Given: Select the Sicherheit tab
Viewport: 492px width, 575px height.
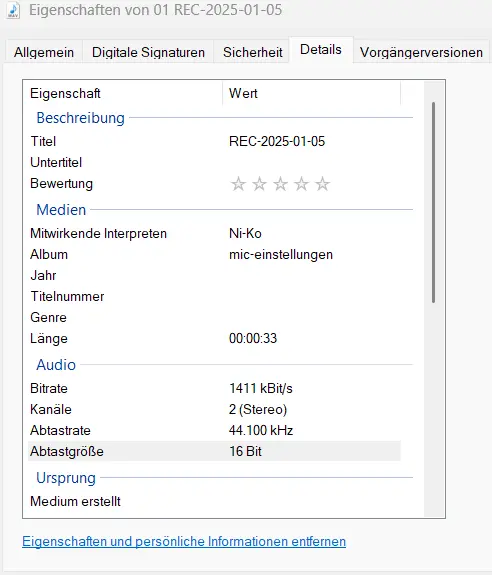Looking at the screenshot, I should coord(253,52).
